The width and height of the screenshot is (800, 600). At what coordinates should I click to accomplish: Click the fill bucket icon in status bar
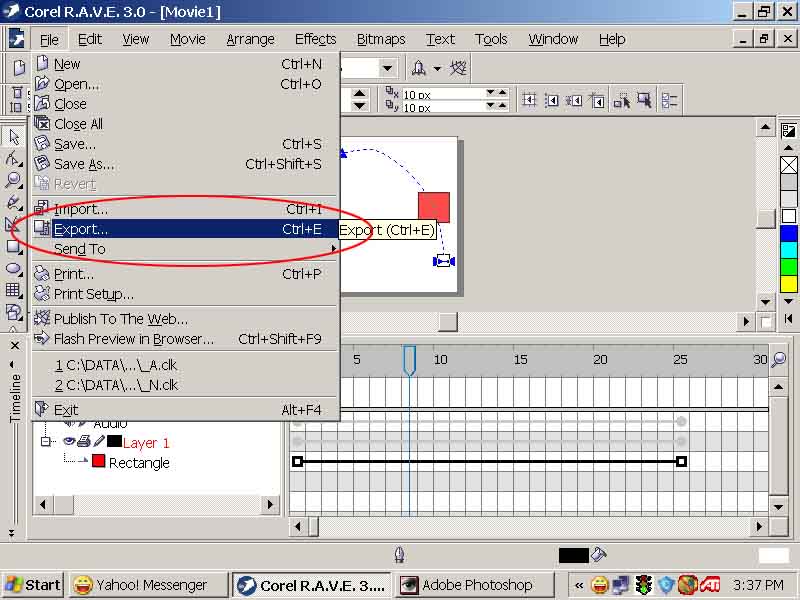point(598,554)
